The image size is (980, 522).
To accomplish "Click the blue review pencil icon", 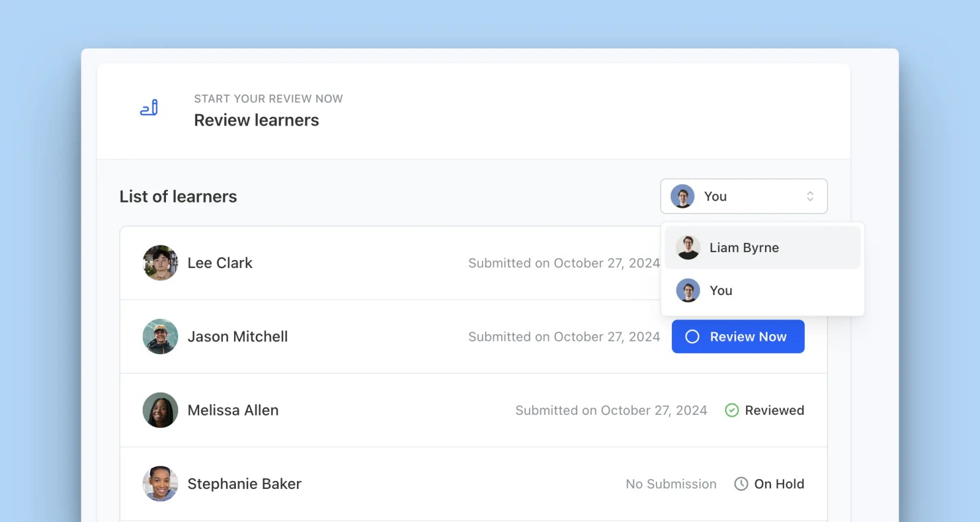I will pos(149,108).
